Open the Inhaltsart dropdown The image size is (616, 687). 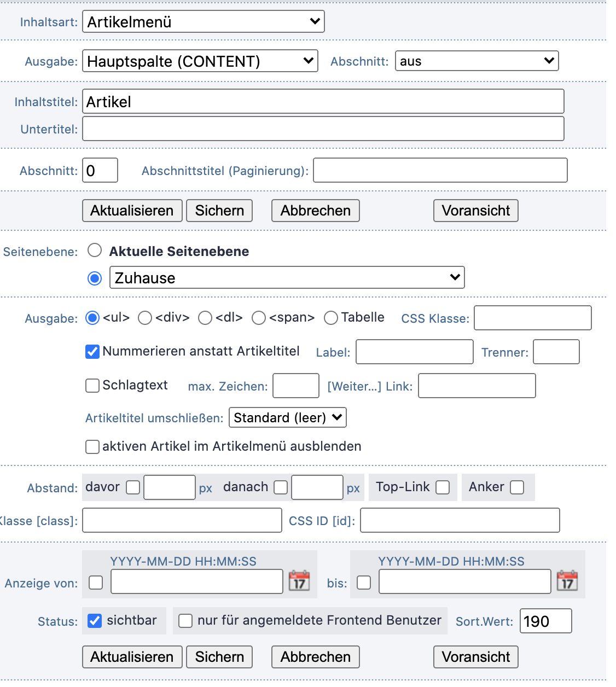(x=203, y=22)
